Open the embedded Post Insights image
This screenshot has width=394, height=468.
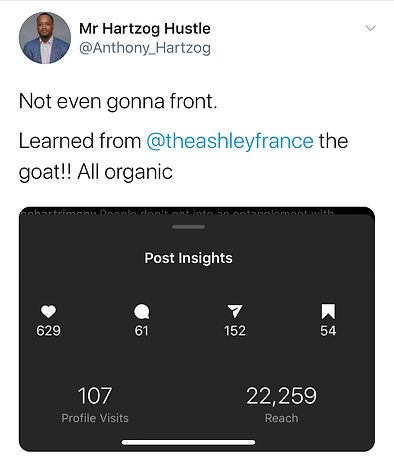click(x=197, y=329)
